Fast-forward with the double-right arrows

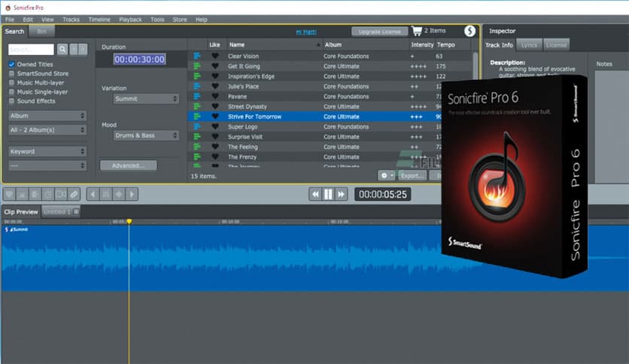point(341,195)
